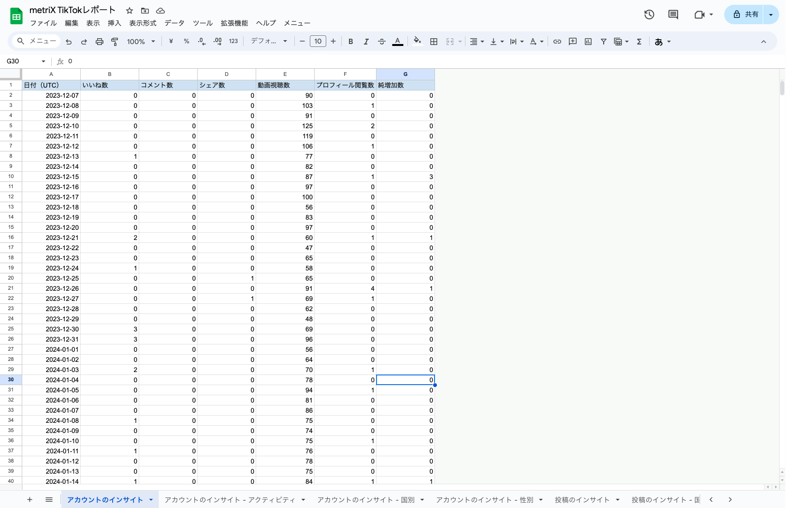The image size is (812, 508).
Task: Open text rotation dropdown
Action: click(536, 42)
